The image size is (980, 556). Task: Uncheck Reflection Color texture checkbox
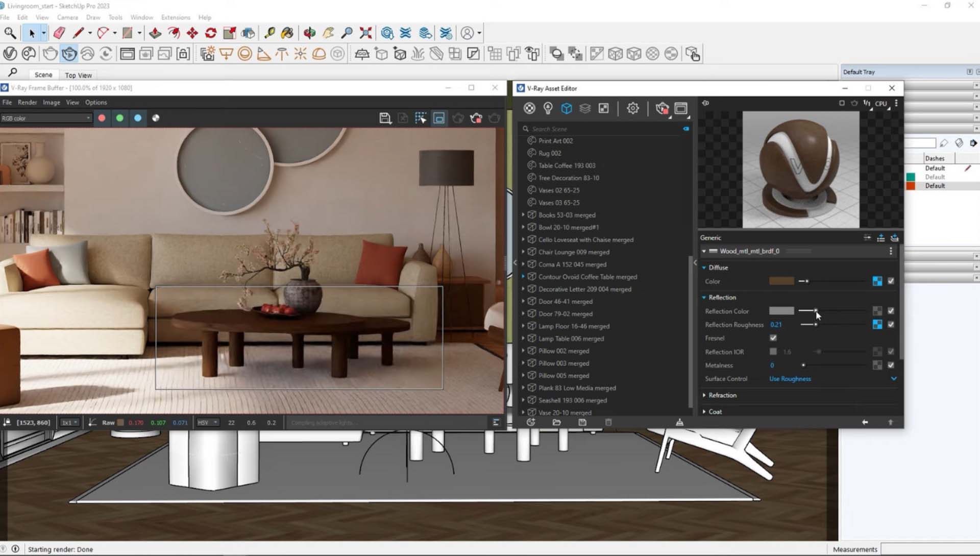pos(891,311)
